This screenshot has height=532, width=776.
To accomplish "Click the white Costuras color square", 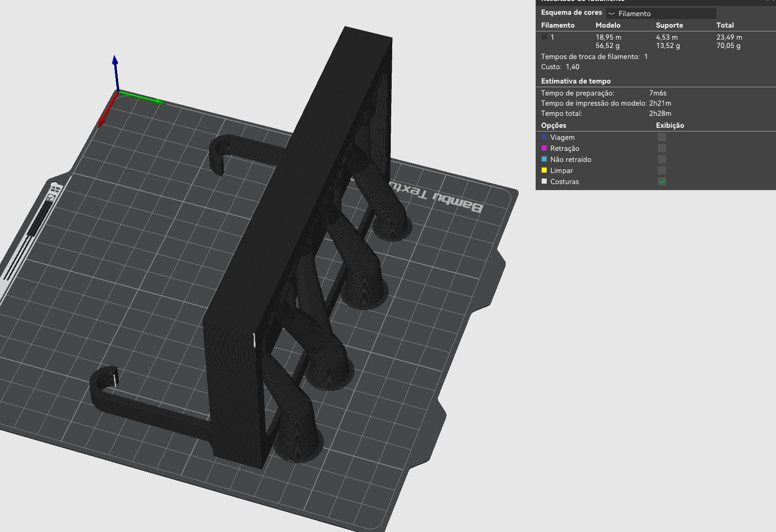I will [x=544, y=181].
